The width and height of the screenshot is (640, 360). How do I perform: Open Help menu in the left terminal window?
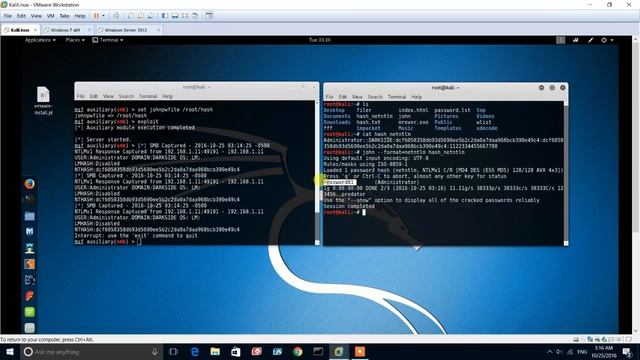point(168,96)
